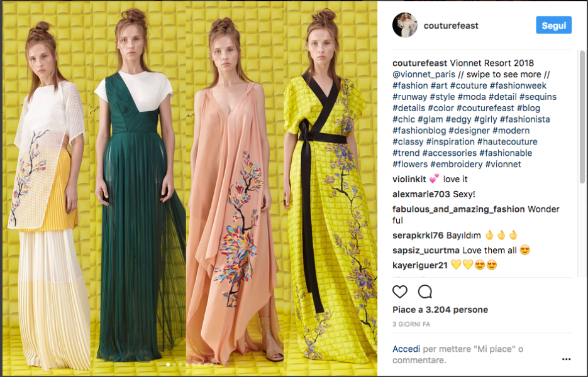Open sapsiz_ucurtma commenter profile

(426, 250)
